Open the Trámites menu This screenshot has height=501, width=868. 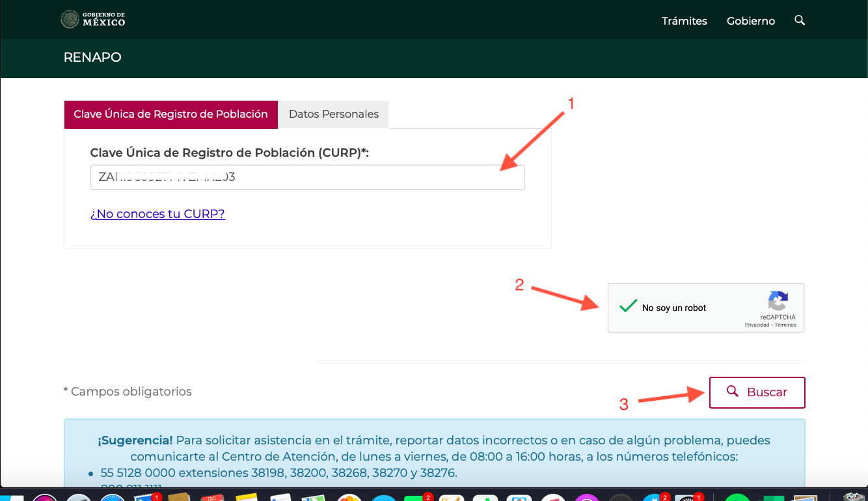click(x=684, y=21)
